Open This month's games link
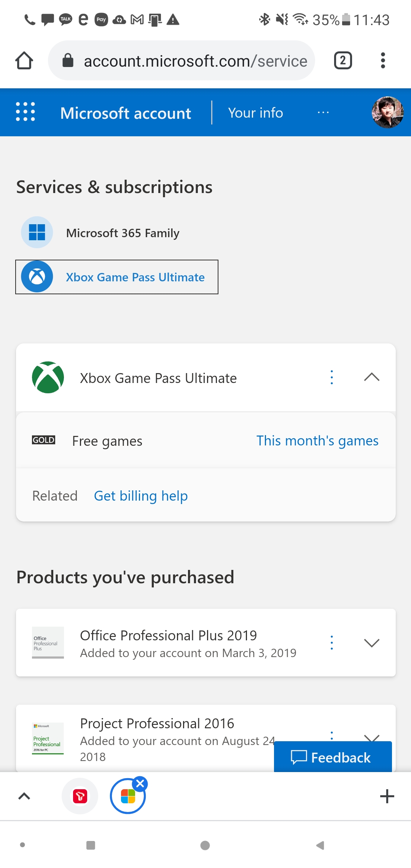Screen dimensions: 411x868 tap(317, 441)
